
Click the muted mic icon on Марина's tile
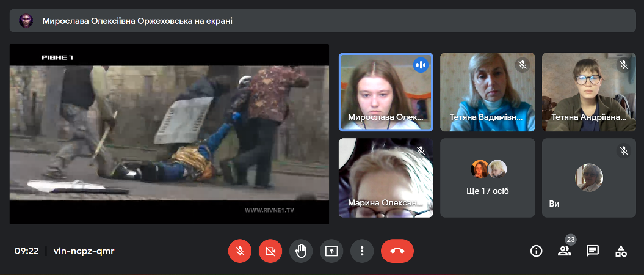[421, 150]
